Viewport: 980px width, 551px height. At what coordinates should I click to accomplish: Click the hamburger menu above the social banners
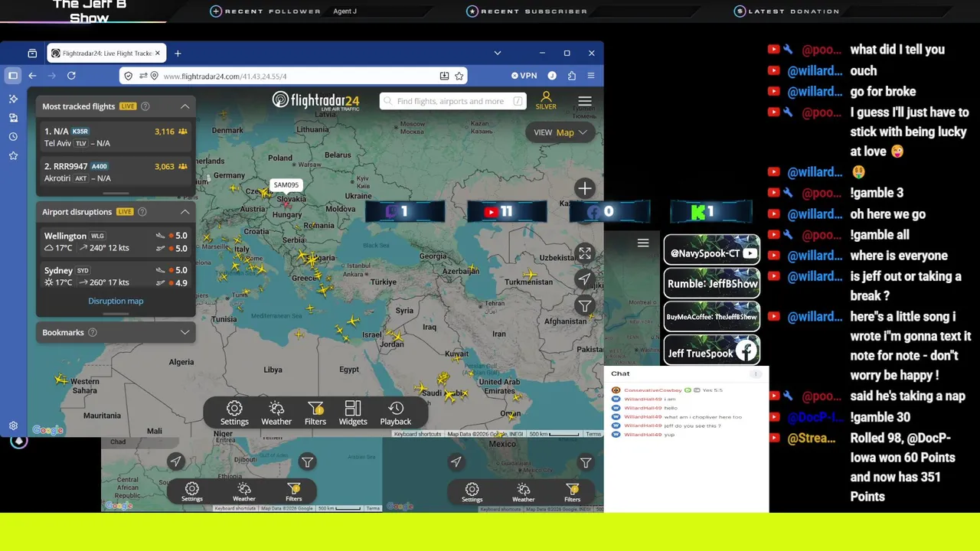pos(643,243)
